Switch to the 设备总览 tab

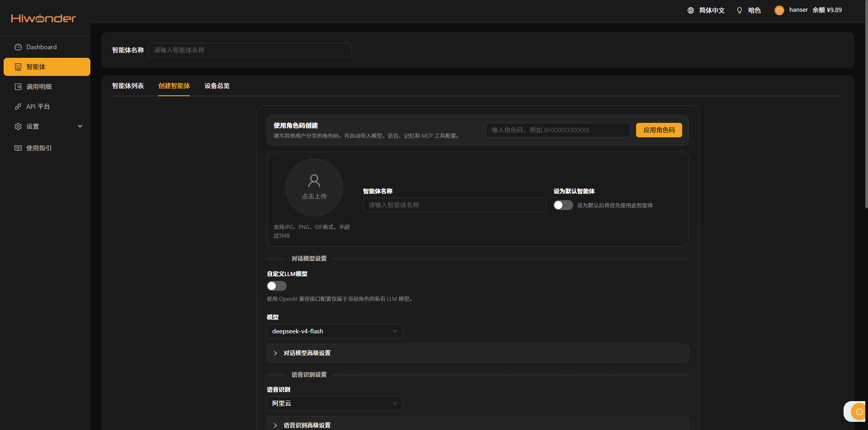[217, 86]
